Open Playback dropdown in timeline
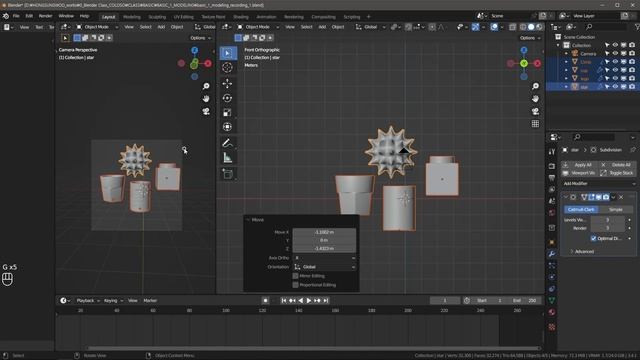The width and height of the screenshot is (640, 360). pos(88,300)
